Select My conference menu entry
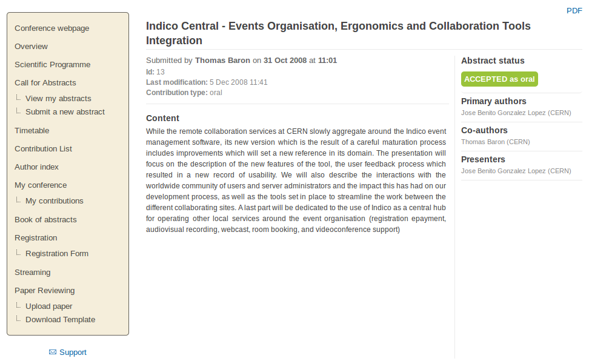This screenshot has height=364, width=589. click(x=41, y=185)
